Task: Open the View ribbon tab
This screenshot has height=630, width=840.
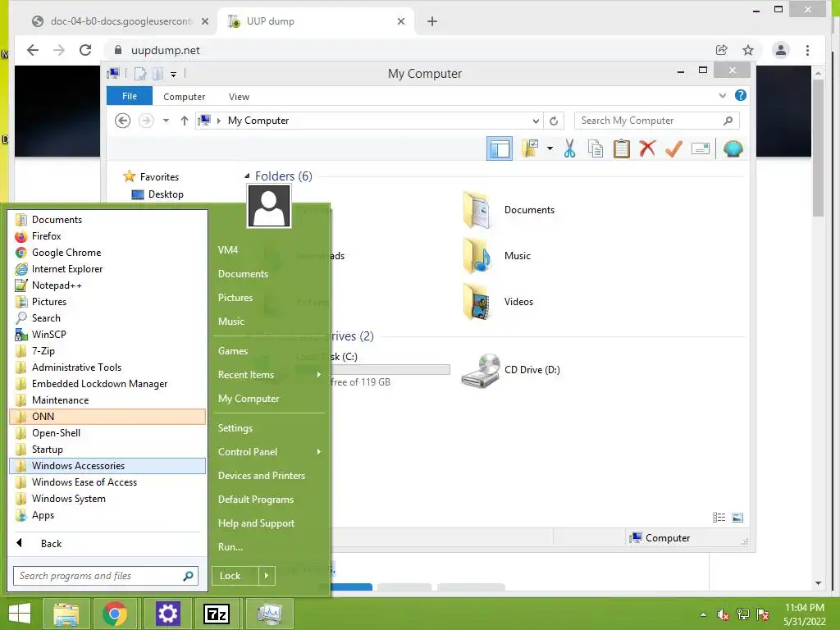Action: coord(239,97)
